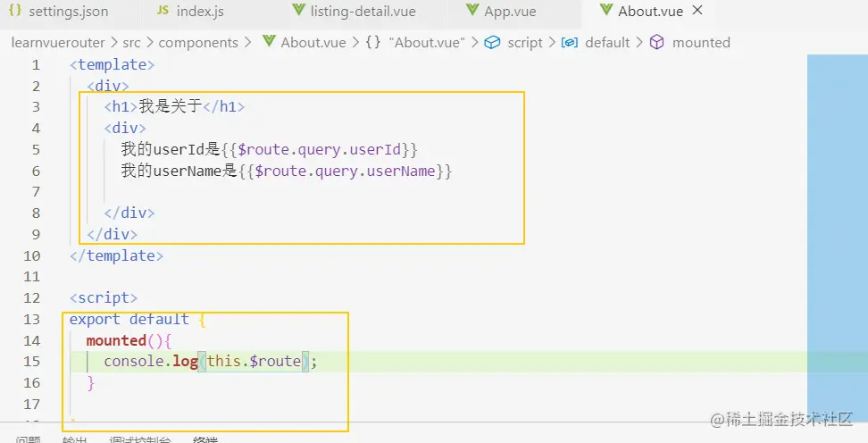Click the Vue icon on About.vue tab
Screen dimensions: 868x443
[x=606, y=10]
